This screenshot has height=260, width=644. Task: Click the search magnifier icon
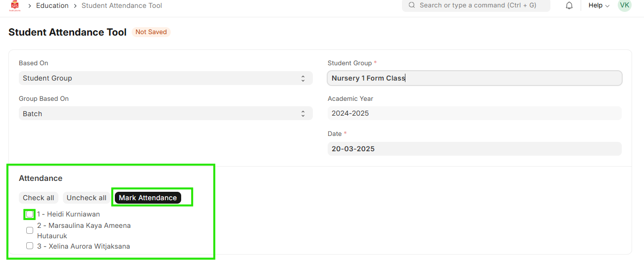tap(411, 5)
